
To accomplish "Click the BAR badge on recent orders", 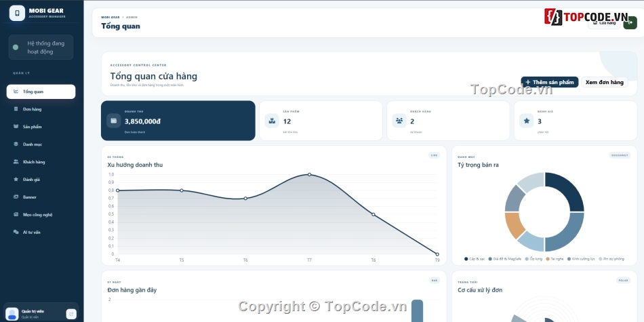I will [x=434, y=280].
